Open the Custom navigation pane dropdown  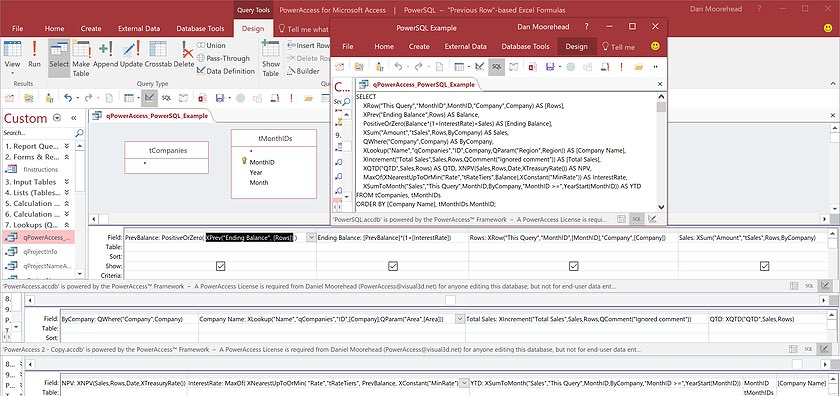pos(57,118)
